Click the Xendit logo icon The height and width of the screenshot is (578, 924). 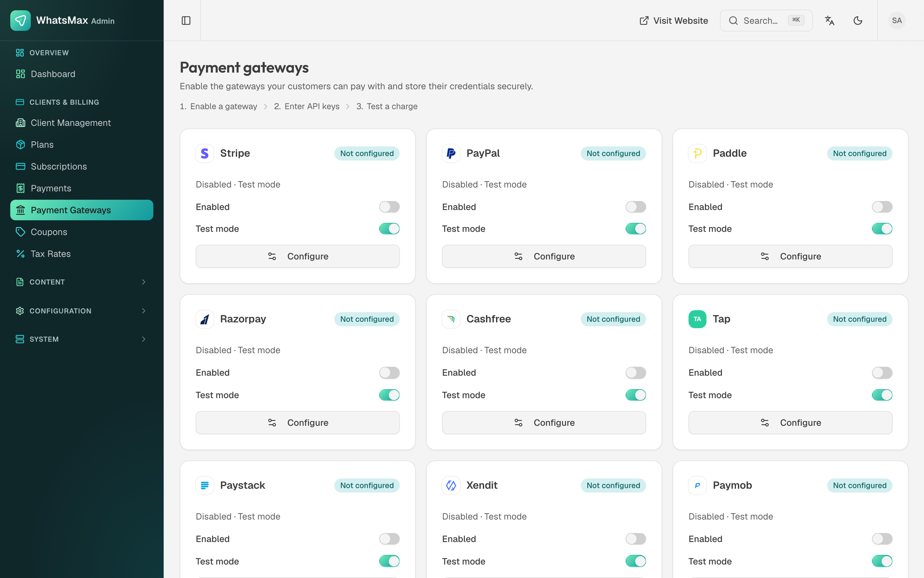point(451,485)
